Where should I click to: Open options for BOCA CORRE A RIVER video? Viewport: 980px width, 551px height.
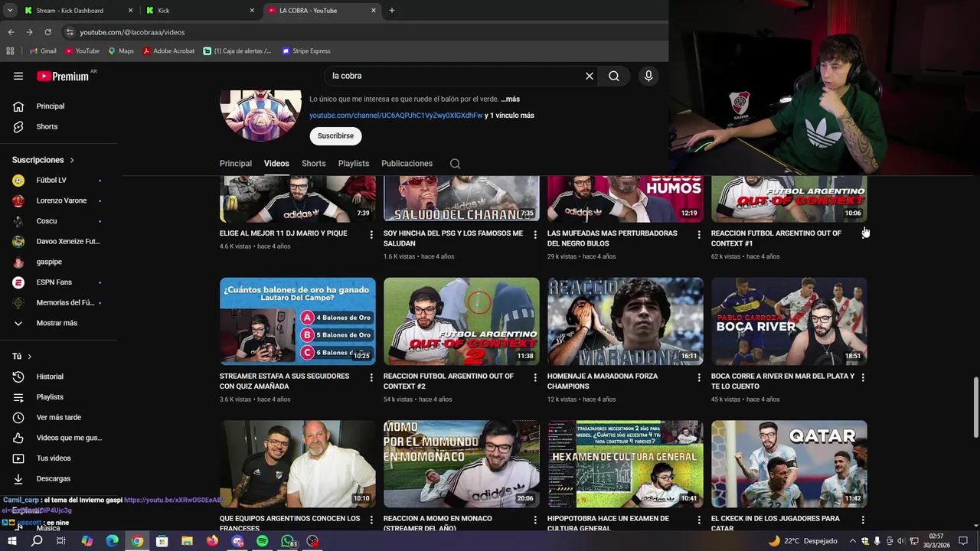coord(863,377)
